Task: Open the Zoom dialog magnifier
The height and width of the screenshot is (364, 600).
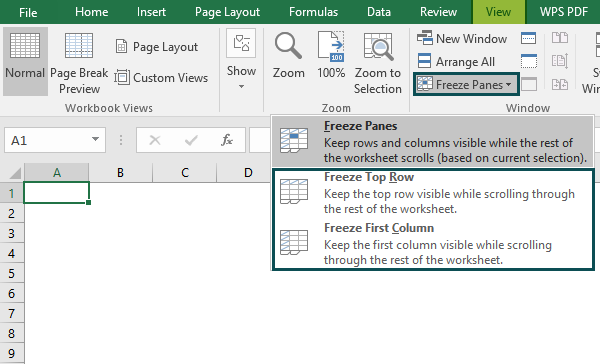Action: 289,55
